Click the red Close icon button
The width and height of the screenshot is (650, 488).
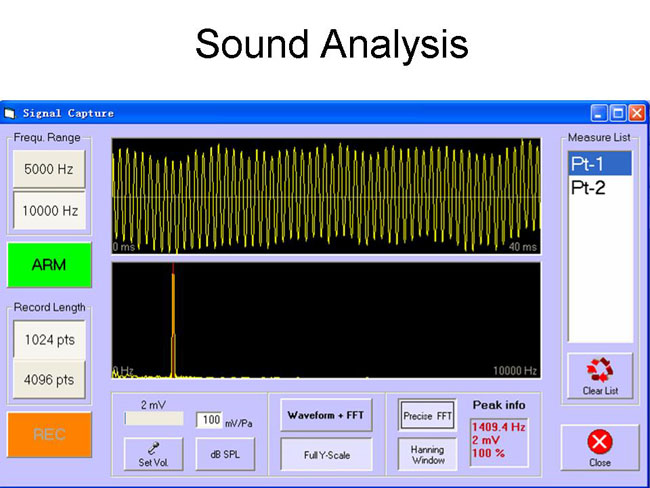(x=600, y=442)
